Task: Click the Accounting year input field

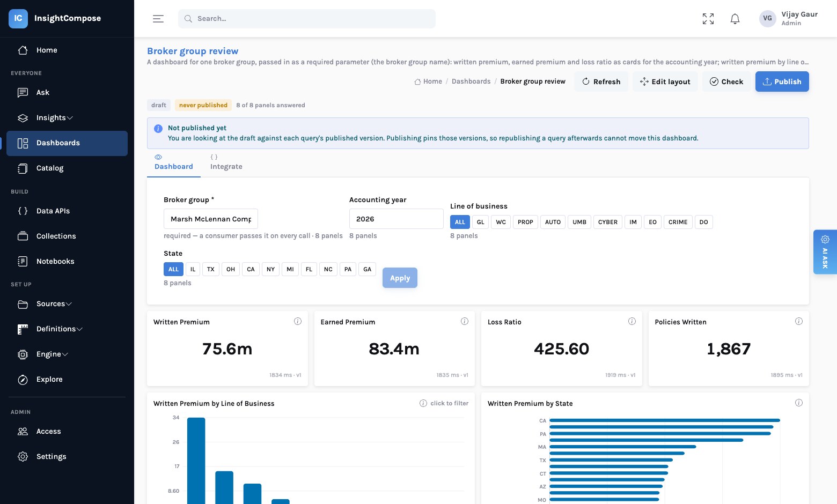Action: coord(397,219)
